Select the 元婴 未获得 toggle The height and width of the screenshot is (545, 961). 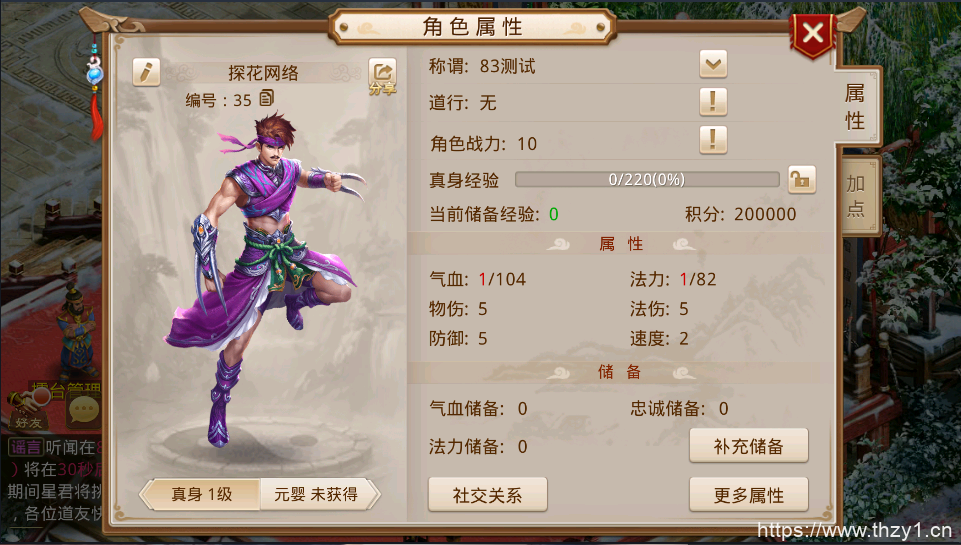[x=317, y=494]
